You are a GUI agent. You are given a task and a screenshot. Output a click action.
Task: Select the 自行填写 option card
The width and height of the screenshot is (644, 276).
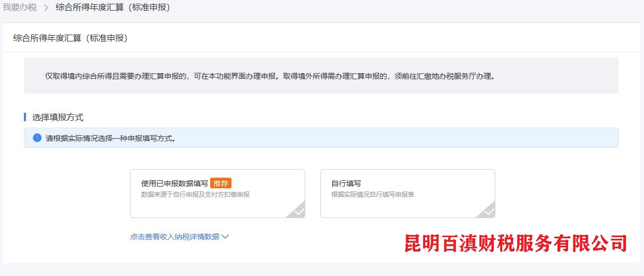tap(408, 194)
